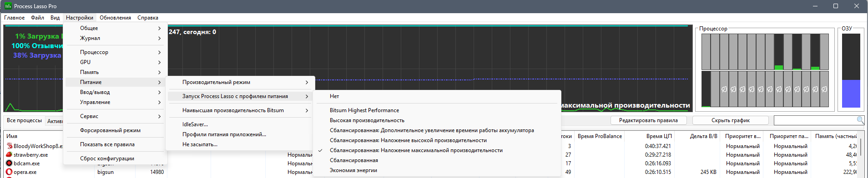868x178 pixels.
Task: Click the process search field
Action: point(815,120)
